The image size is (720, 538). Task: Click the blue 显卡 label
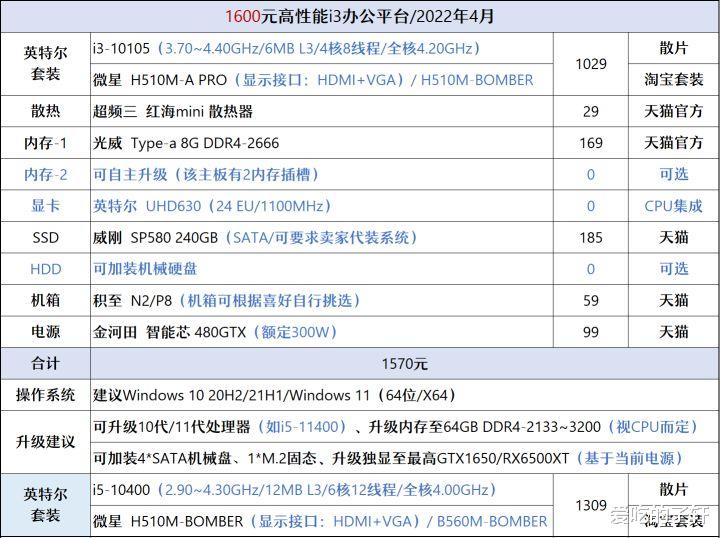tap(45, 206)
